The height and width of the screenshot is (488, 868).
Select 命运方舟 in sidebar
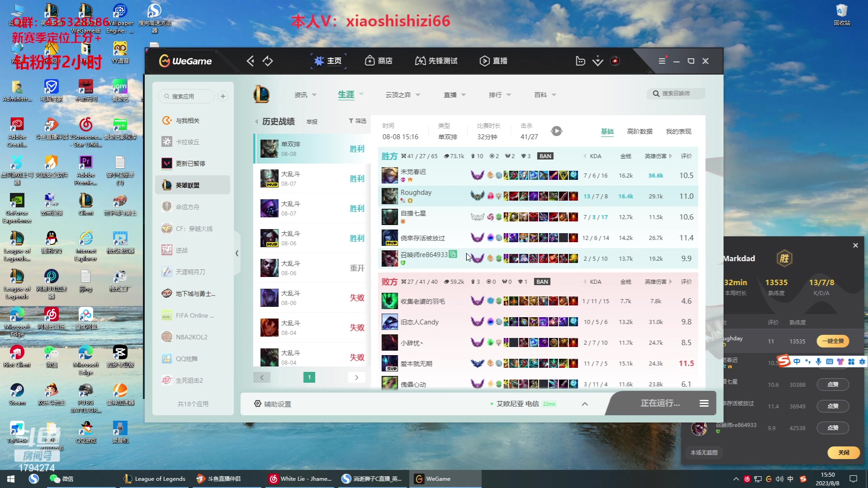coord(193,207)
